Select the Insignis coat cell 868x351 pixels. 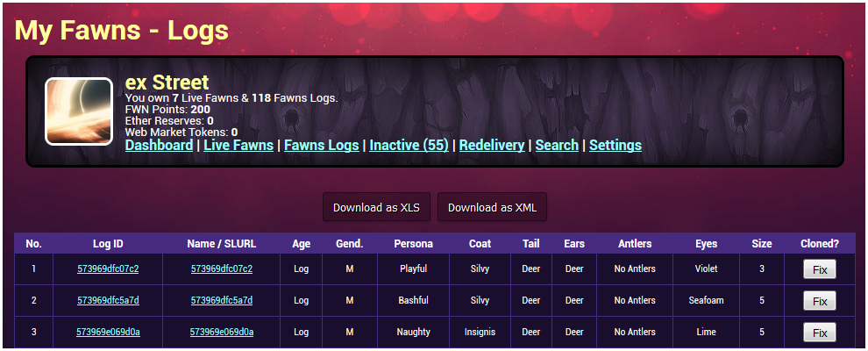tap(480, 333)
